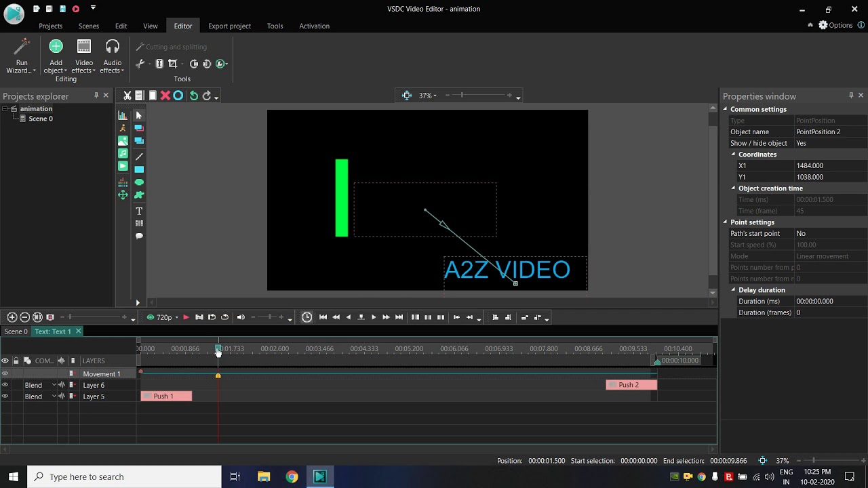868x488 pixels.
Task: Zoom out timeline with minus icon
Action: click(x=24, y=317)
